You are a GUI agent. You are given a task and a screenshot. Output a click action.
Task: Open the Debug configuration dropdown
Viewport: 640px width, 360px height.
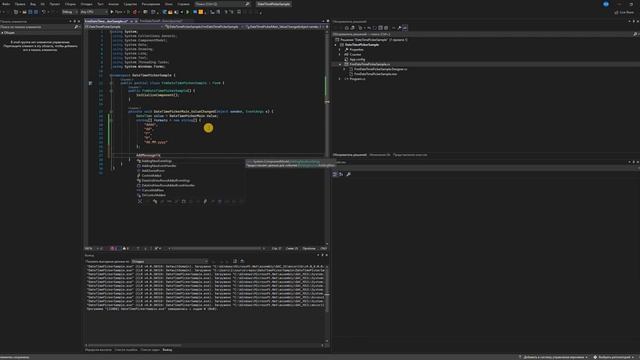pyautogui.click(x=70, y=12)
